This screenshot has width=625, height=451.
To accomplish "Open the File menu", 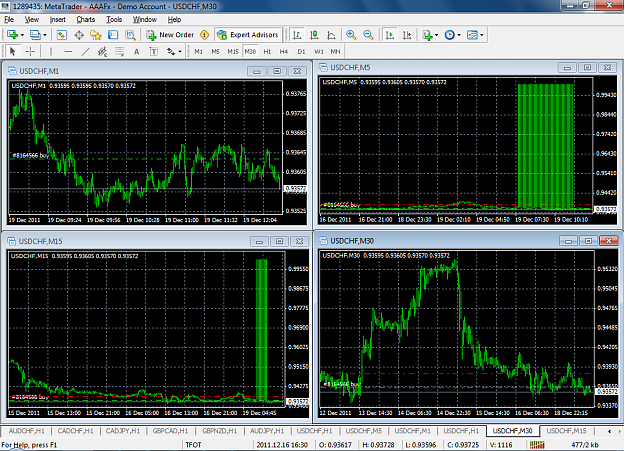I will [x=9, y=20].
